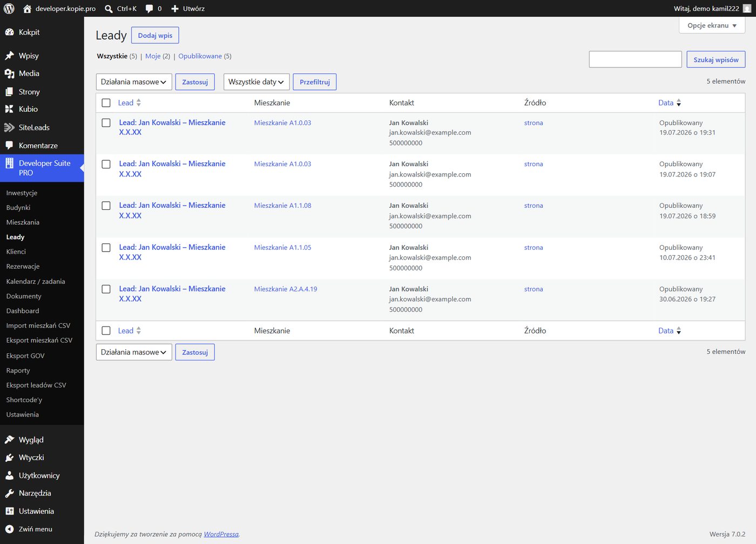756x544 pixels.
Task: Open the Dashboard submenu item
Action: [x=23, y=311]
